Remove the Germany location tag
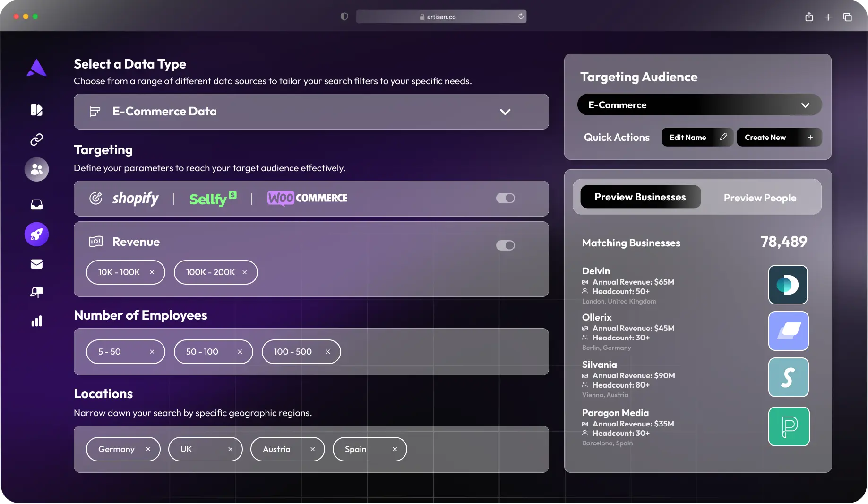Viewport: 868px width, 504px height. click(x=148, y=449)
